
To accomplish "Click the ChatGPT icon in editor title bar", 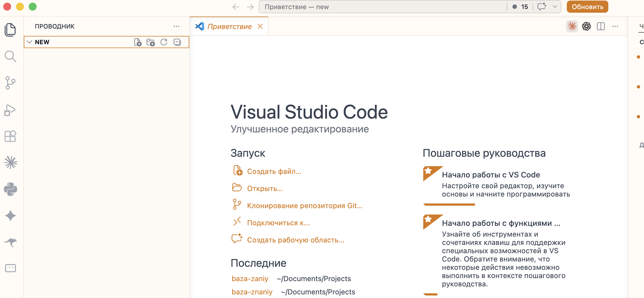I will (x=586, y=26).
